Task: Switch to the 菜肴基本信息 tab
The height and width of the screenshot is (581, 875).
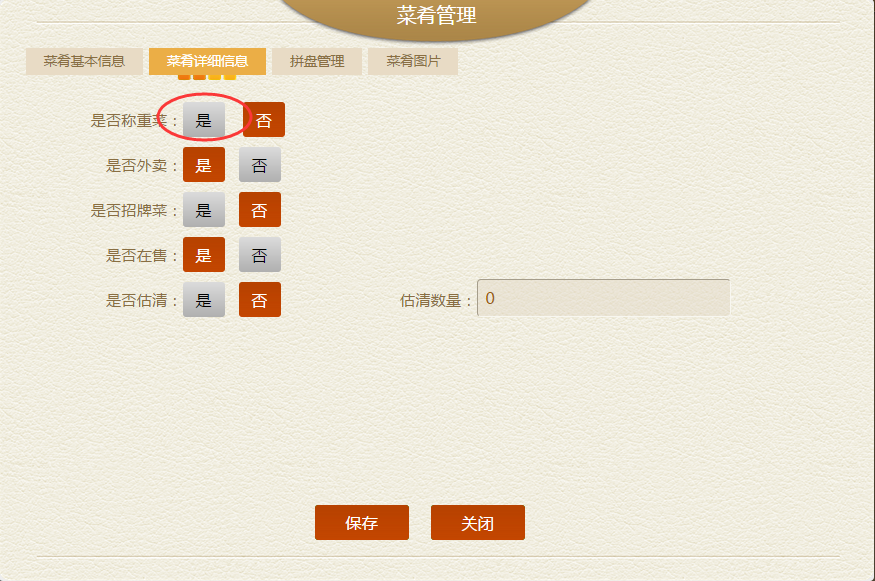Action: coord(84,61)
